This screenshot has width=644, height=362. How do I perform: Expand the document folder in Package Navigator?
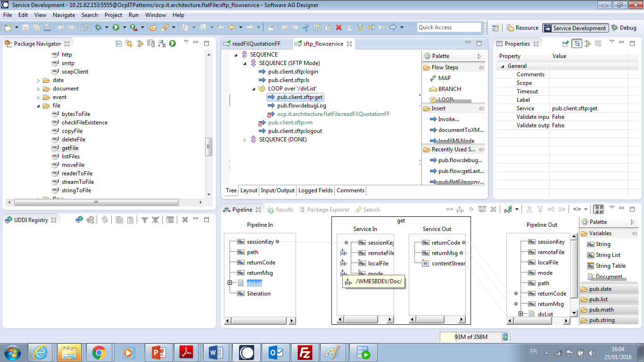pos(39,89)
